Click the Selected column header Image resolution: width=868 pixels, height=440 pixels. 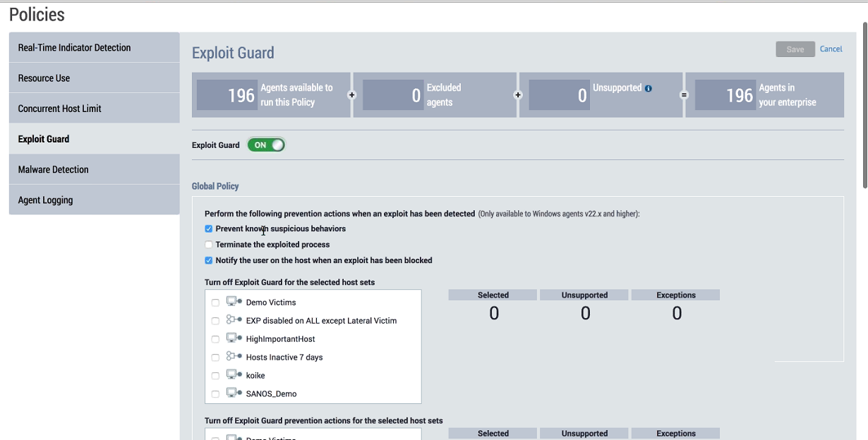point(493,295)
